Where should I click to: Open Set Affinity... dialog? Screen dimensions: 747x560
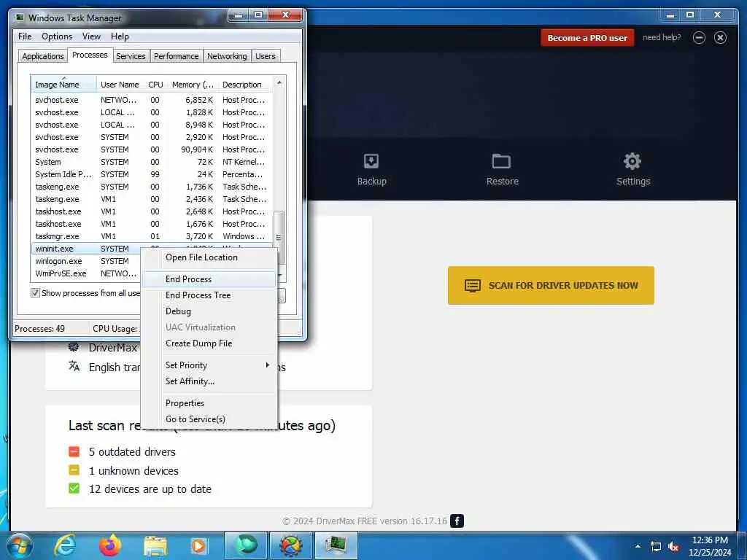coord(209,381)
